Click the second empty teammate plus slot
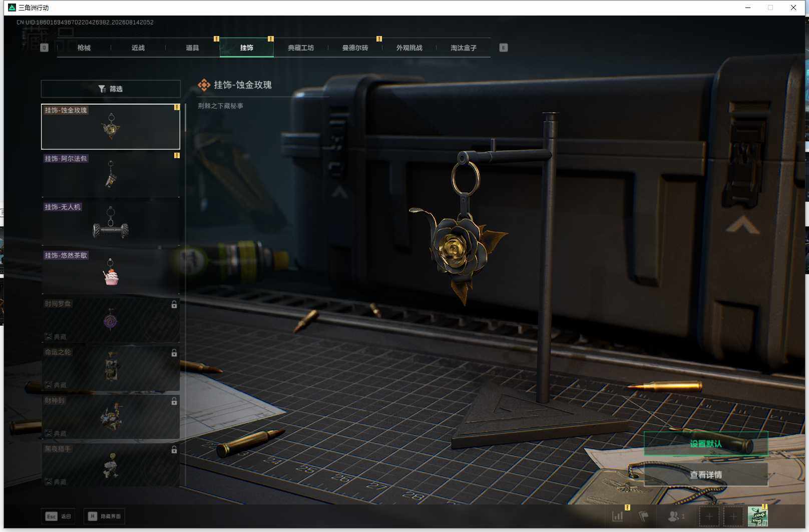The image size is (809, 532). point(733,516)
